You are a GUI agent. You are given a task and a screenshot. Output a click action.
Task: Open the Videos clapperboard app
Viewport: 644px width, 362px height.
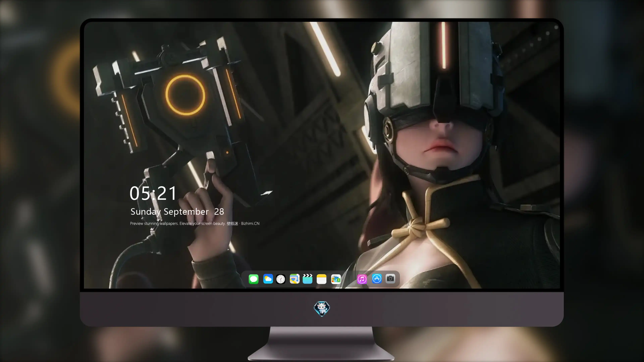(308, 279)
